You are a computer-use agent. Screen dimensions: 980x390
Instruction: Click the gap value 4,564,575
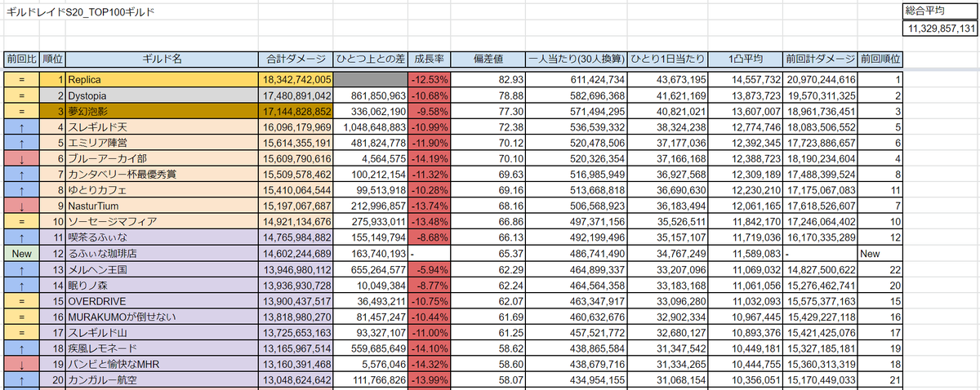point(370,158)
